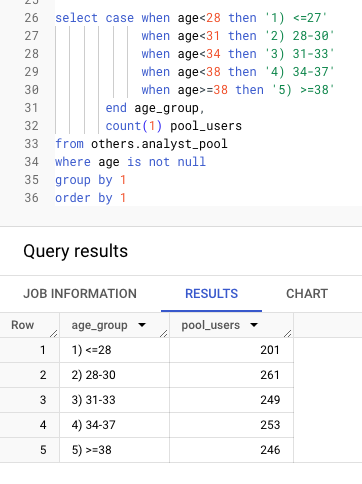Open the JOB INFORMATION tab
This screenshot has height=484, width=362.
[80, 294]
